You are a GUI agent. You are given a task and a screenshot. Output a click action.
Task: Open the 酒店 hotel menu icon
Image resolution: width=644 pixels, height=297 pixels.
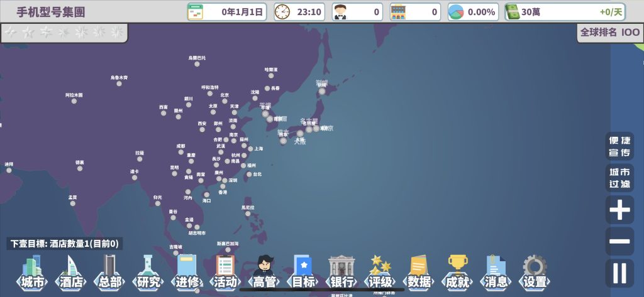(70, 273)
